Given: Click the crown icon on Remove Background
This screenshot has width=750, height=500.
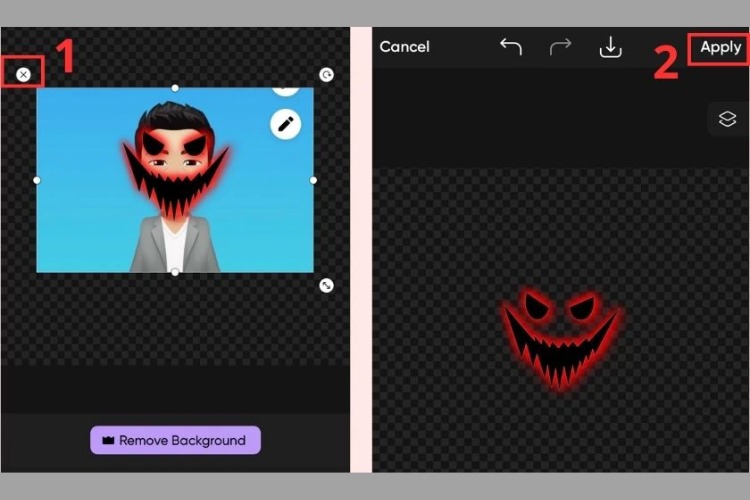Looking at the screenshot, I should pos(109,440).
